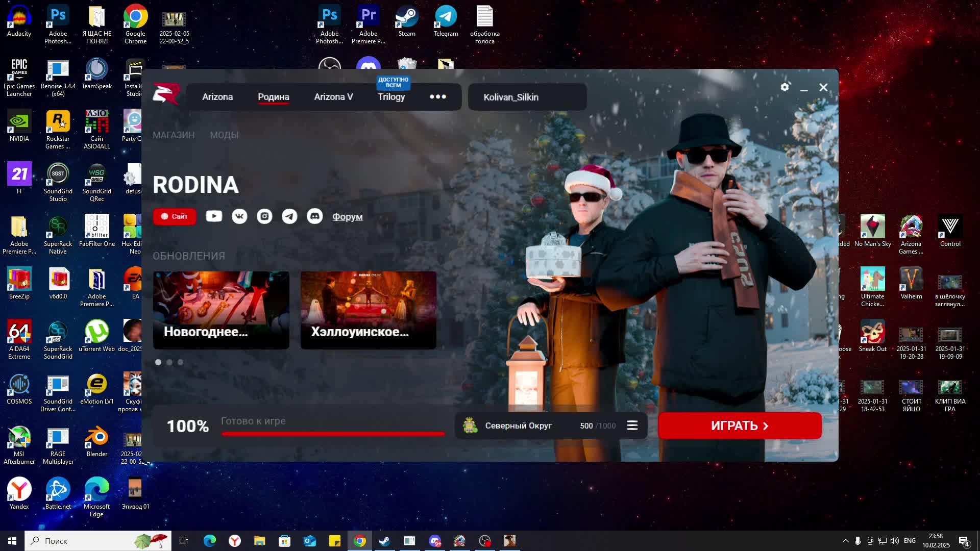Open the Discord icon in launcher

tap(314, 216)
